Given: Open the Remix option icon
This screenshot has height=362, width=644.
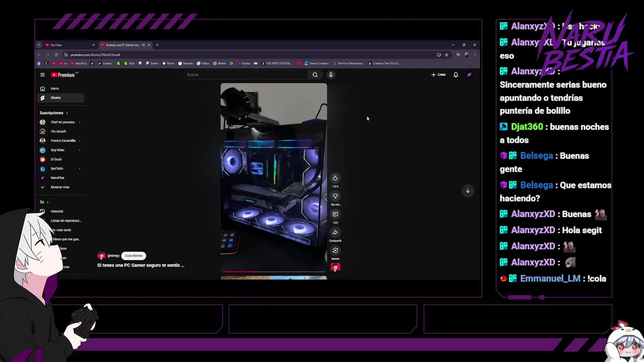Looking at the screenshot, I should 335,250.
